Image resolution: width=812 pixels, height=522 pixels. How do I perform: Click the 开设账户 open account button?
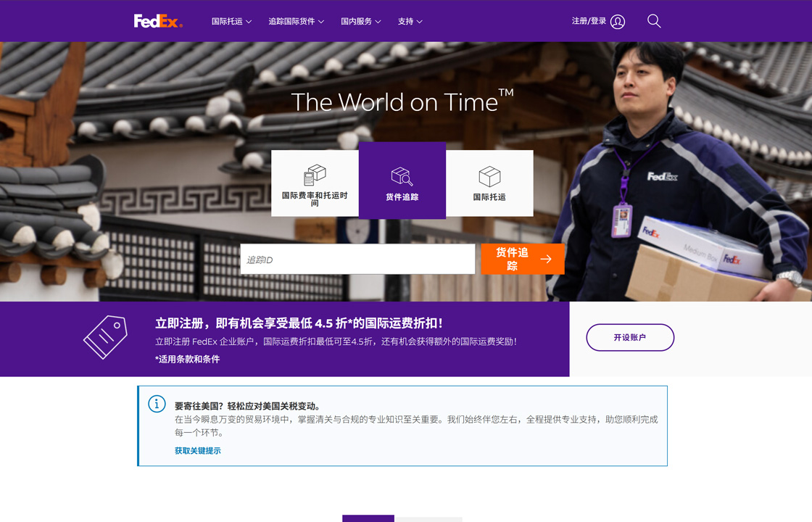(630, 338)
